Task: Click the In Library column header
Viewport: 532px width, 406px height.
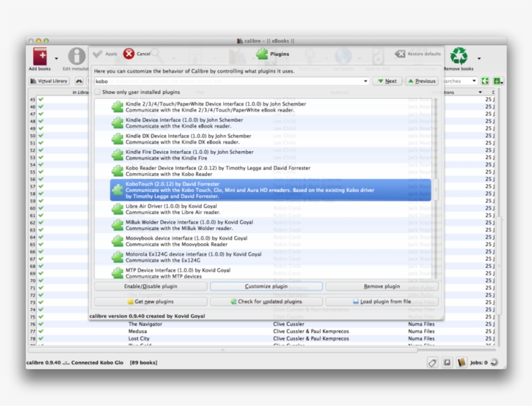Action: (x=80, y=92)
